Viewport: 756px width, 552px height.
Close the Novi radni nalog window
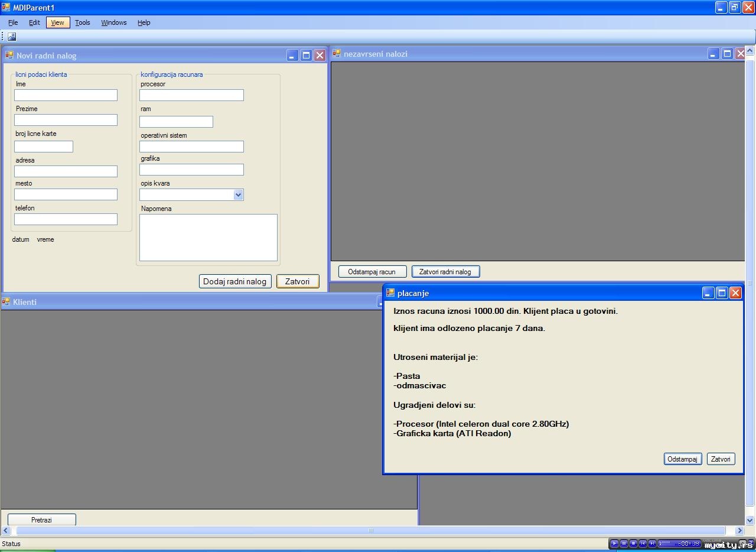click(320, 55)
